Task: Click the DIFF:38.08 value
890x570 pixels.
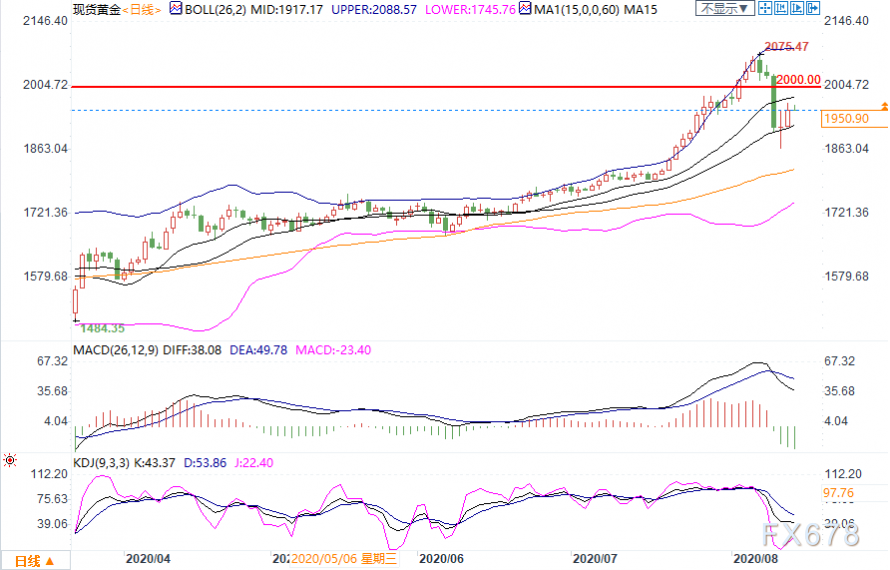Action: coord(192,350)
